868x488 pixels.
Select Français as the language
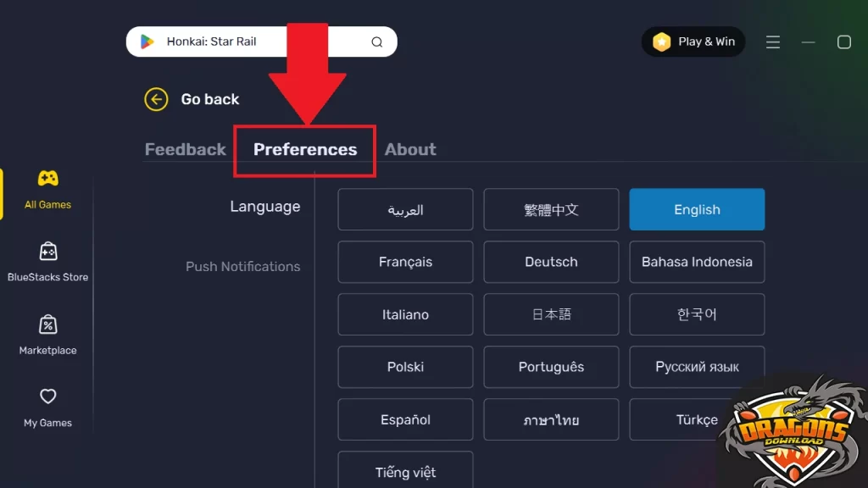405,262
